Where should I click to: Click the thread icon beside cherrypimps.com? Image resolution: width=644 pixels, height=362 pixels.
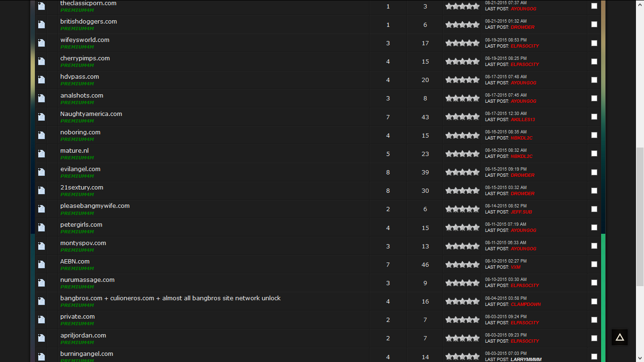click(x=41, y=61)
